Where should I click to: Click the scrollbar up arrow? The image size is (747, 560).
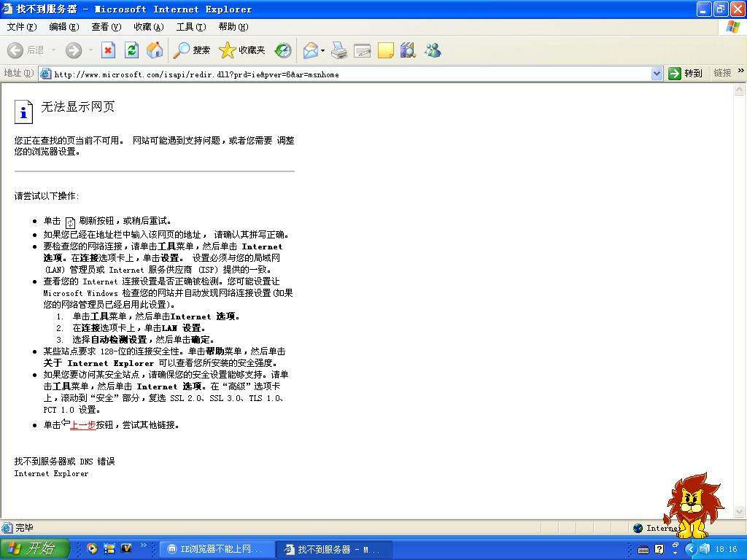coord(740,89)
